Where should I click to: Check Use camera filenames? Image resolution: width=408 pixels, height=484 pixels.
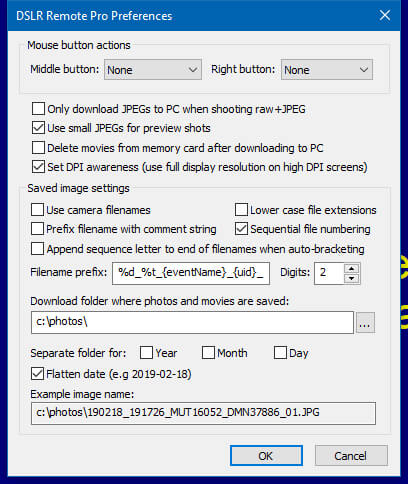[37, 210]
